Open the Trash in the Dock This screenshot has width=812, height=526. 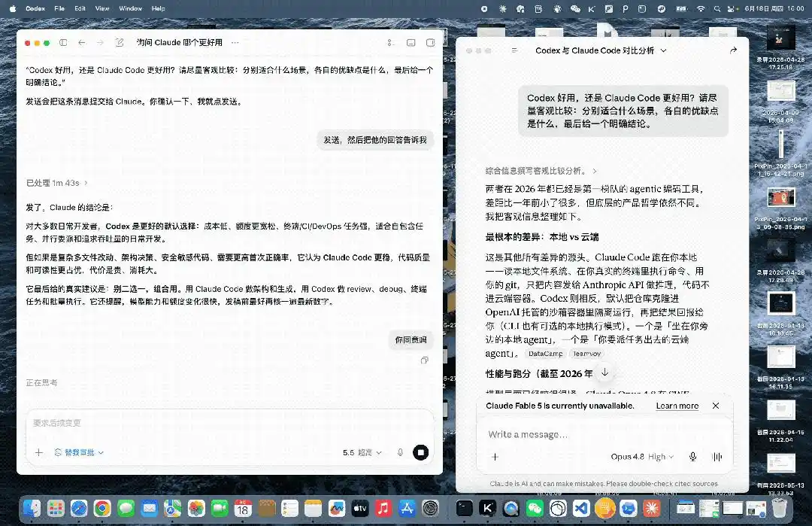pos(780,509)
